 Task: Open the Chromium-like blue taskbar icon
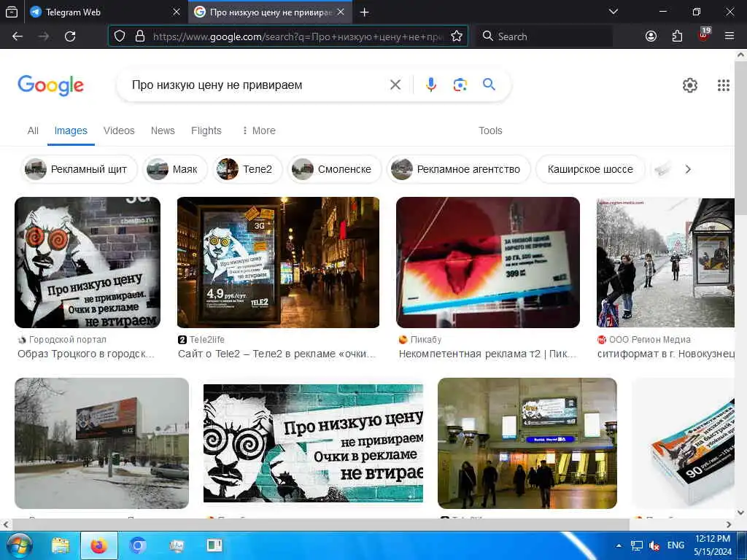click(x=138, y=545)
